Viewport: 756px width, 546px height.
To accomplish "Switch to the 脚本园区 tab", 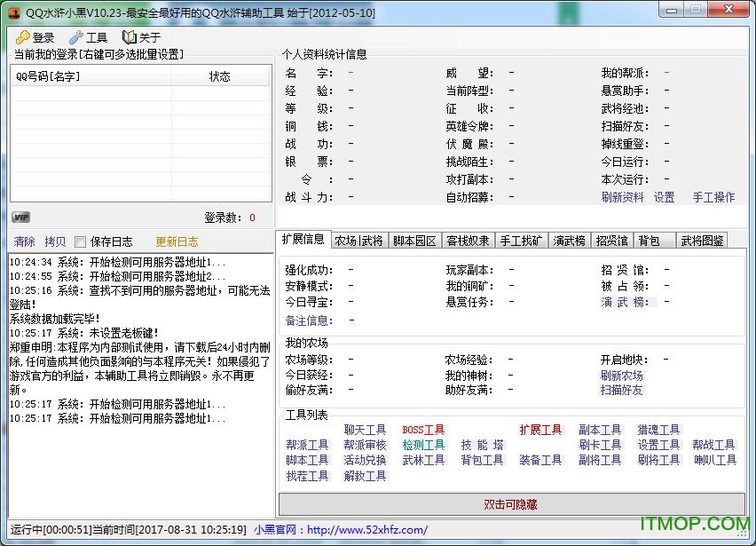I will point(414,241).
